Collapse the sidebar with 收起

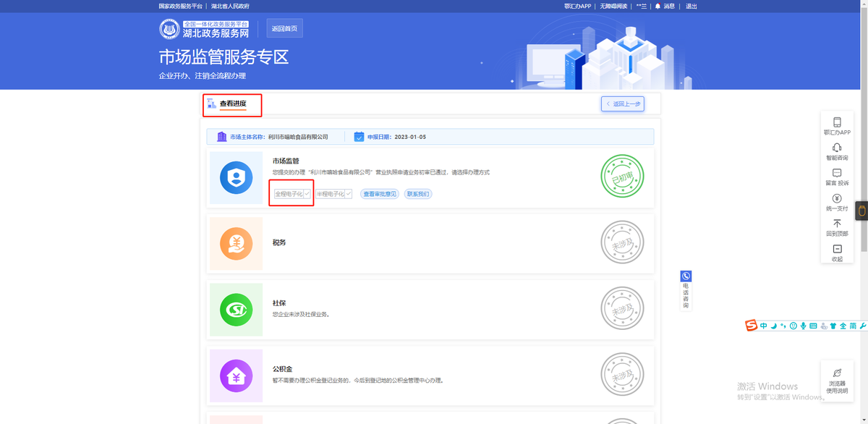tap(837, 250)
